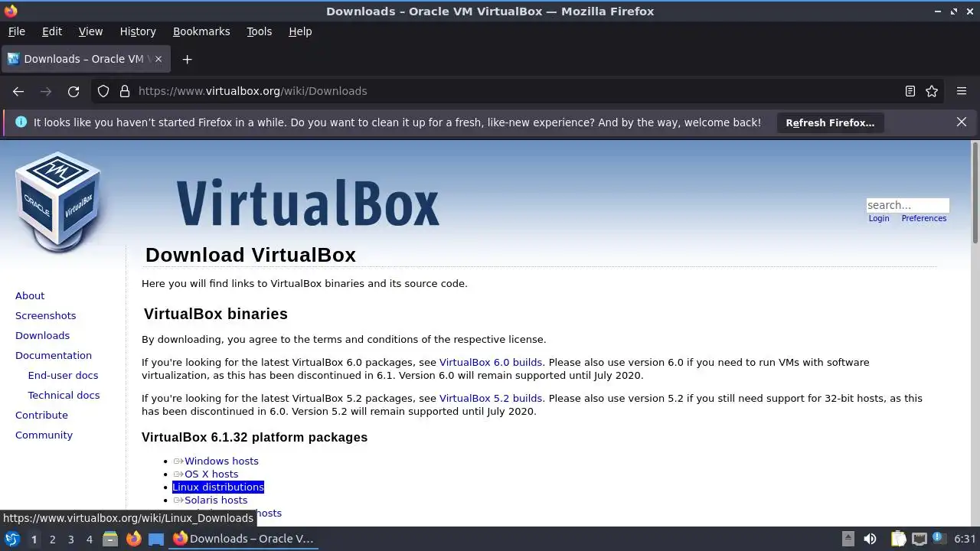Select the Downloads – Oracle VM tab
980x551 pixels.
point(86,59)
